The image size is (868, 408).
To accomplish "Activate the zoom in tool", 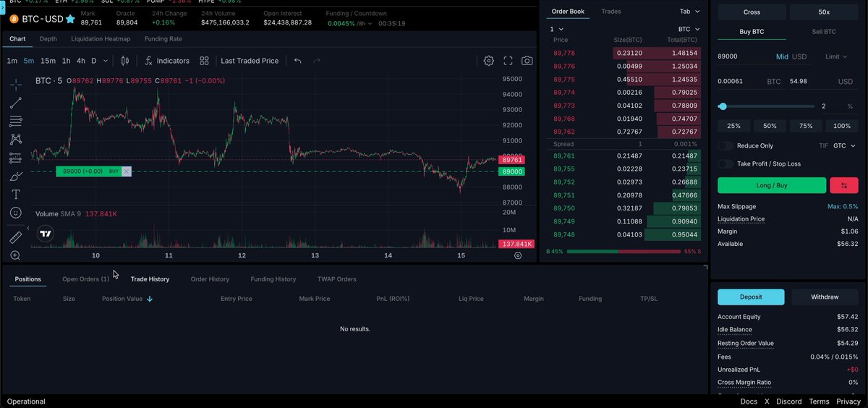I will [x=15, y=255].
